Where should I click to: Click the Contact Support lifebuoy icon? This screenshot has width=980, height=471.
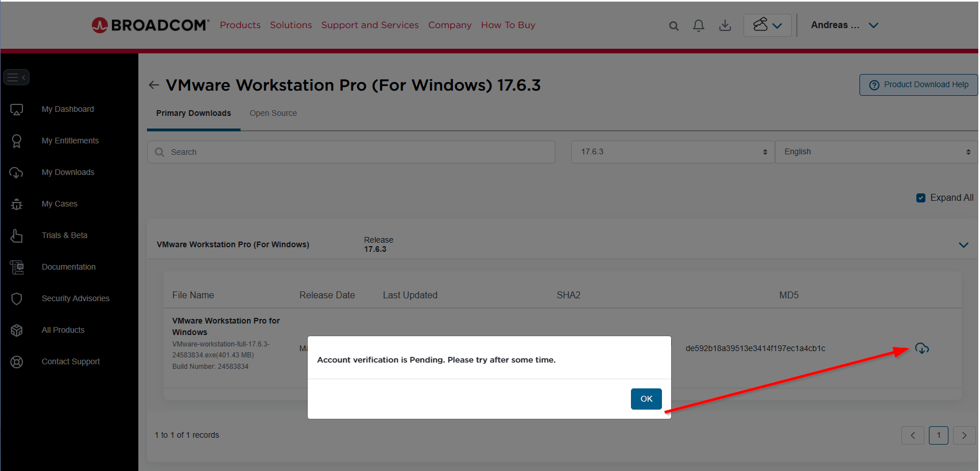pos(17,362)
